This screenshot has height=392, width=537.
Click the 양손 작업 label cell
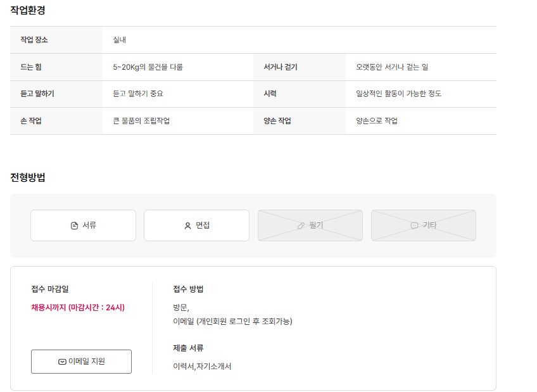(277, 121)
